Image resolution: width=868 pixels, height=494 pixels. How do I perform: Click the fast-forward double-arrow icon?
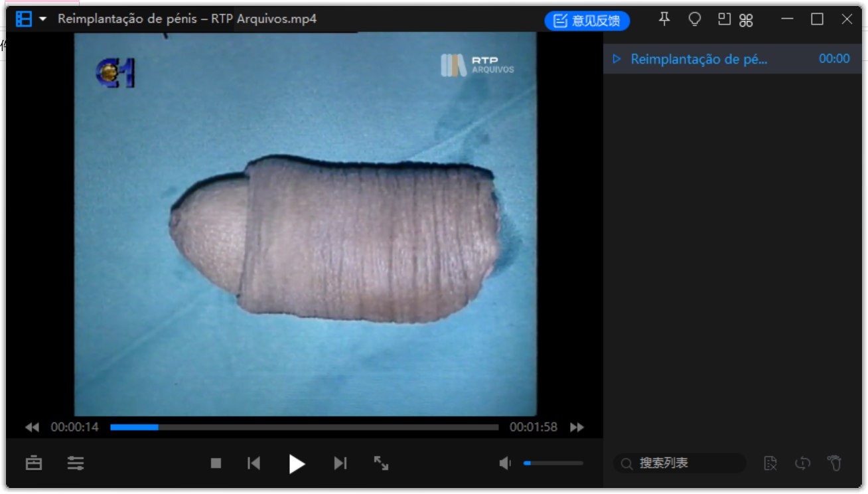(577, 428)
